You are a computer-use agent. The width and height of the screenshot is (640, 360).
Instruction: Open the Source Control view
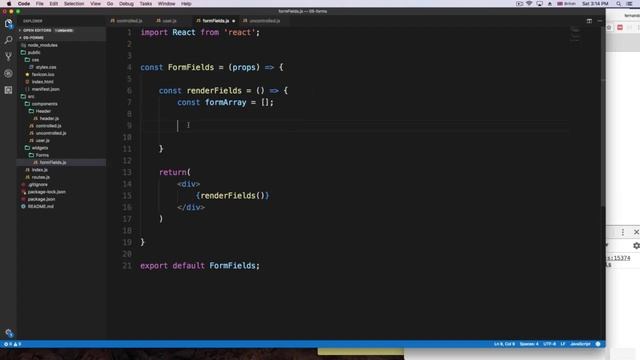point(8,57)
